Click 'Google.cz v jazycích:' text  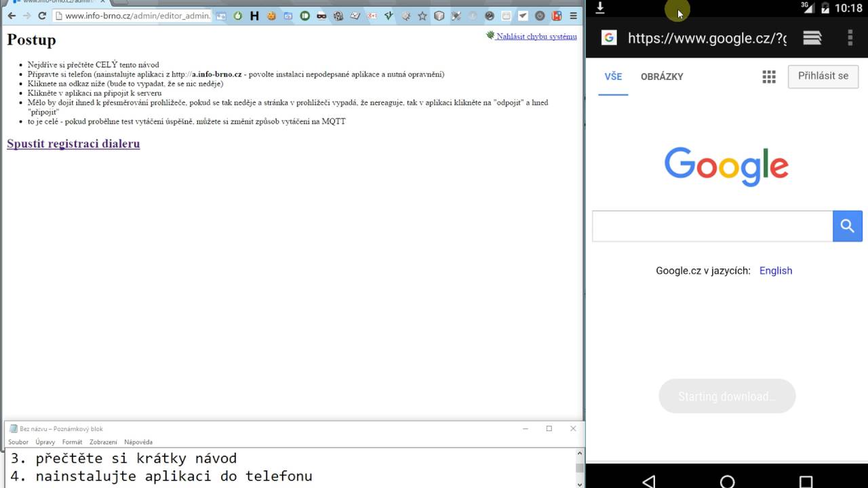point(703,270)
